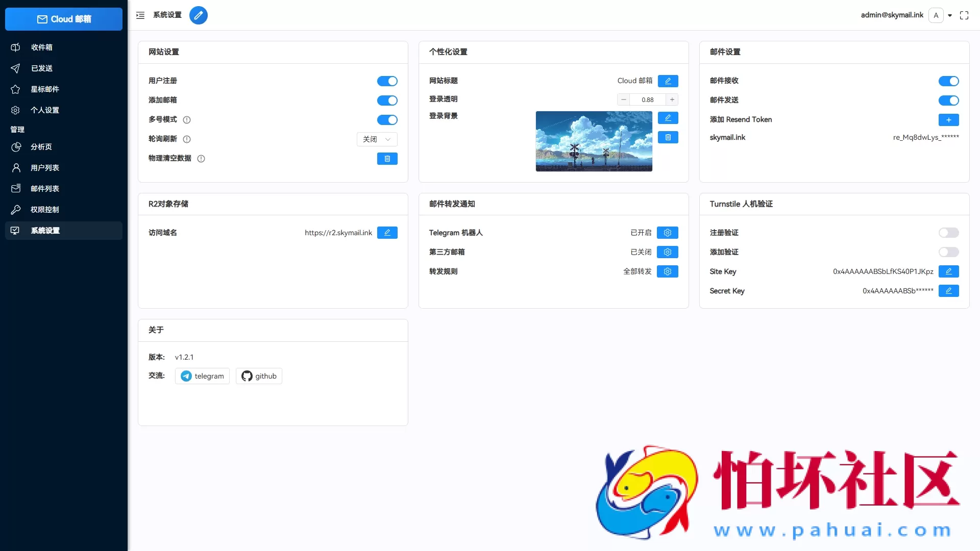Edit Site Key using pencil icon
The width and height of the screenshot is (980, 551).
(949, 271)
